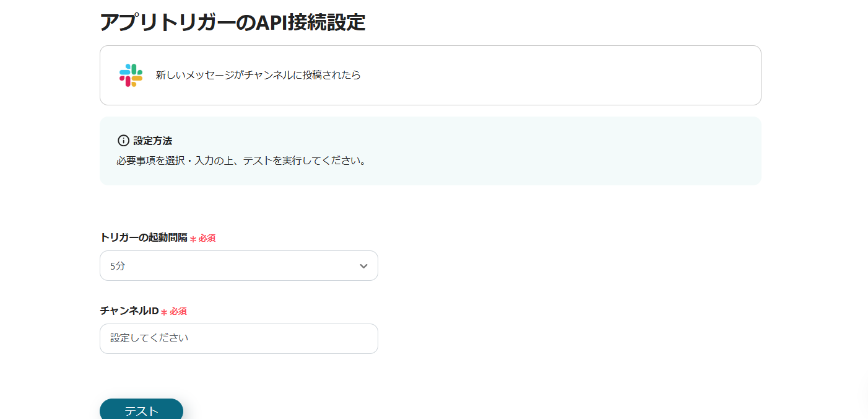Select the 新しいメッセージがチャンネルに投稿されたら card

click(430, 75)
